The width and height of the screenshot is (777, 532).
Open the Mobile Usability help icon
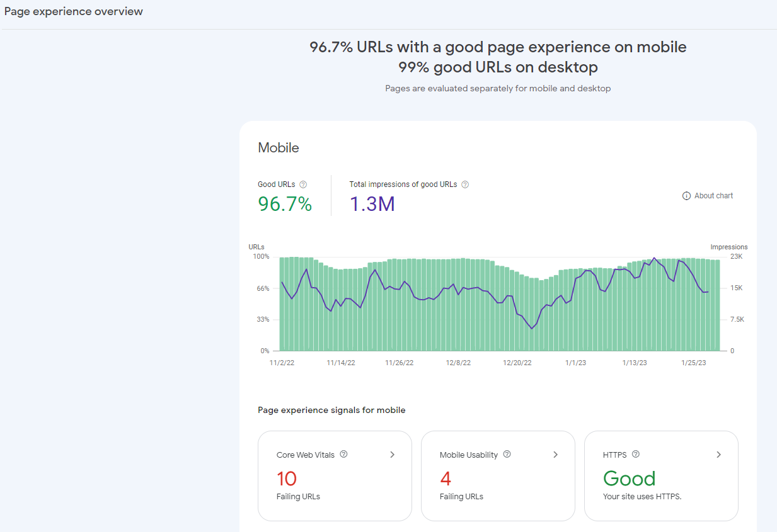click(507, 454)
